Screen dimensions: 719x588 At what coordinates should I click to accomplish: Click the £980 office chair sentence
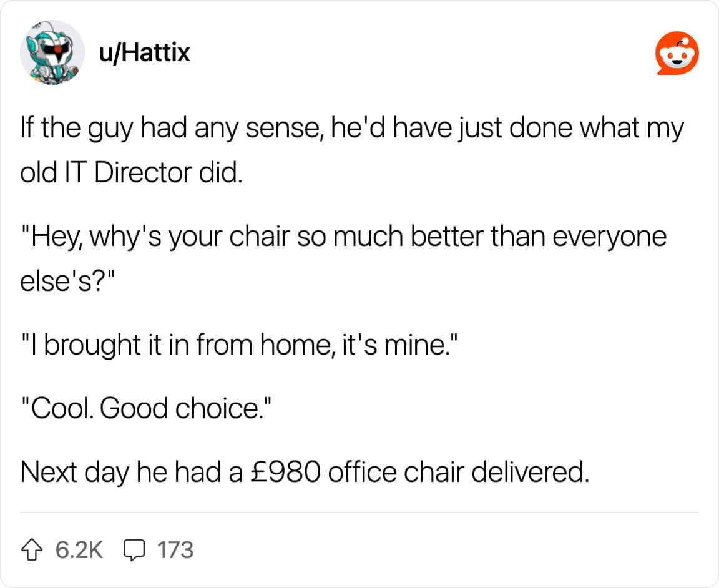point(305,471)
